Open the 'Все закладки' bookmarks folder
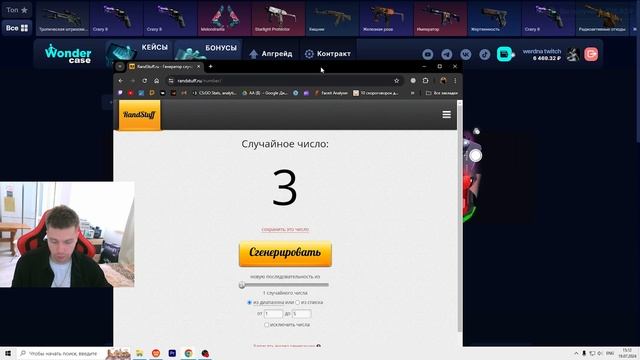This screenshot has height=360, width=640. tap(441, 93)
